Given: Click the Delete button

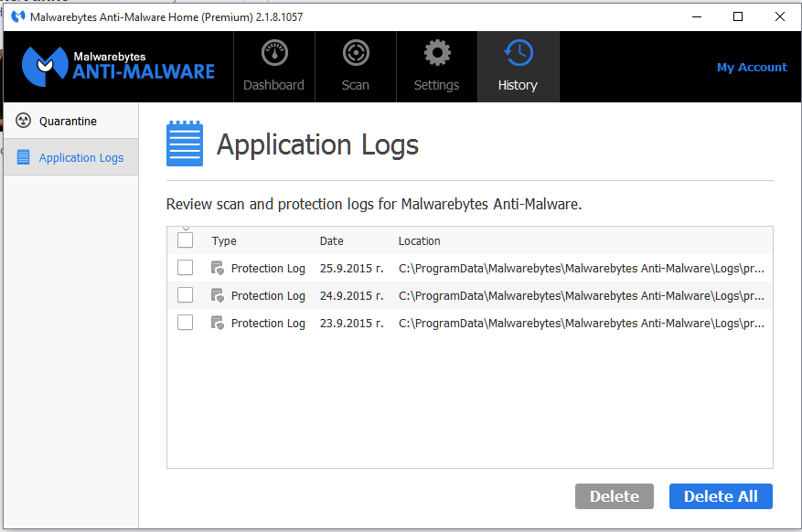Looking at the screenshot, I should coord(615,496).
